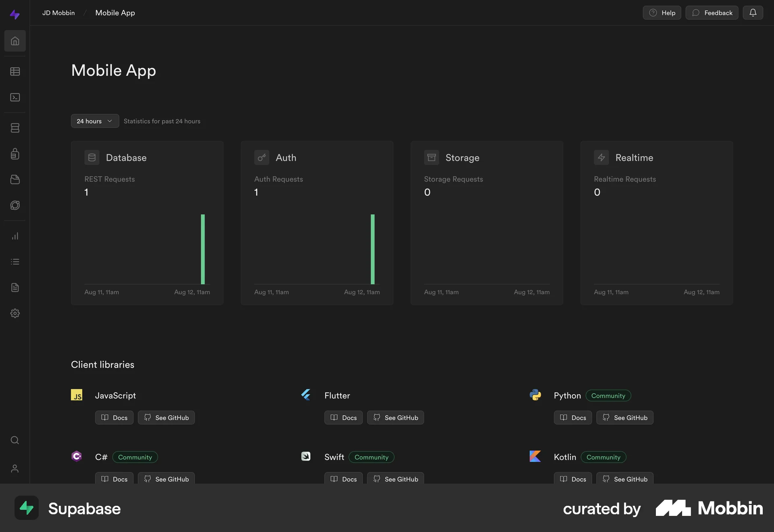Click the Mobile App breadcrumb
The width and height of the screenshot is (774, 532).
[x=115, y=13]
